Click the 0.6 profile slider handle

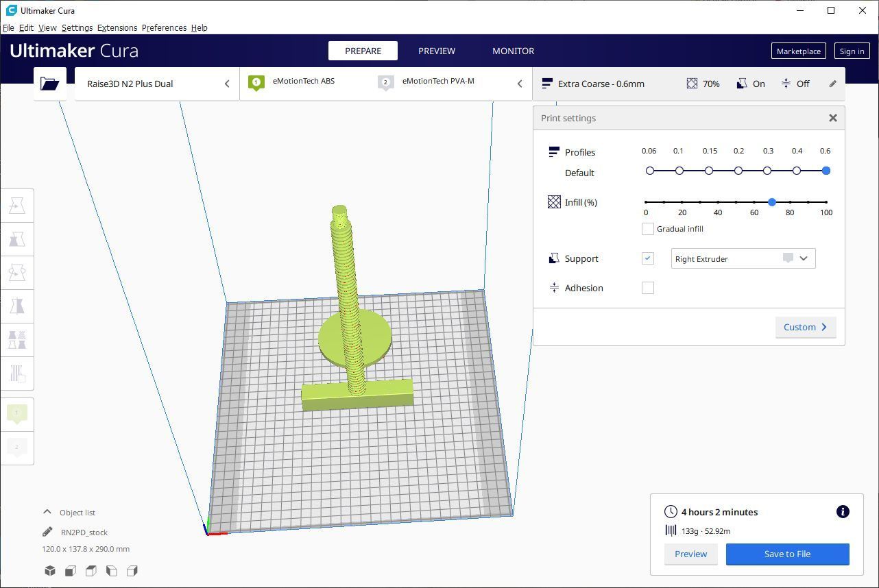click(826, 171)
